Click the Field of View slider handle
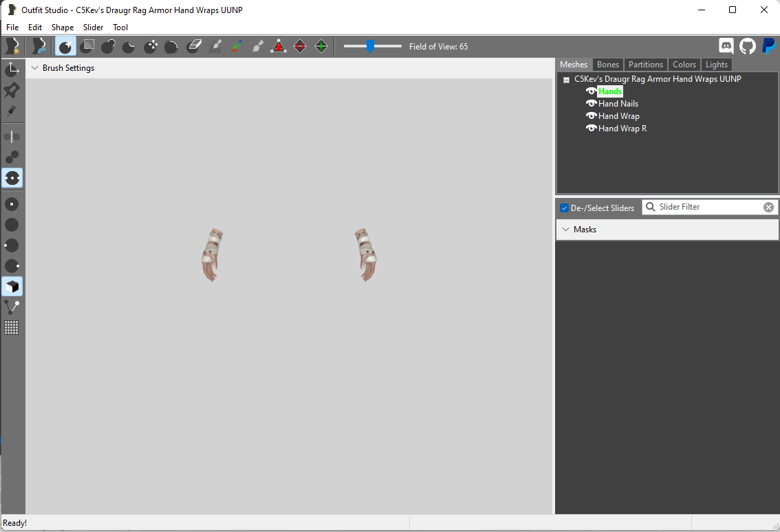This screenshot has height=532, width=780. tap(370, 46)
